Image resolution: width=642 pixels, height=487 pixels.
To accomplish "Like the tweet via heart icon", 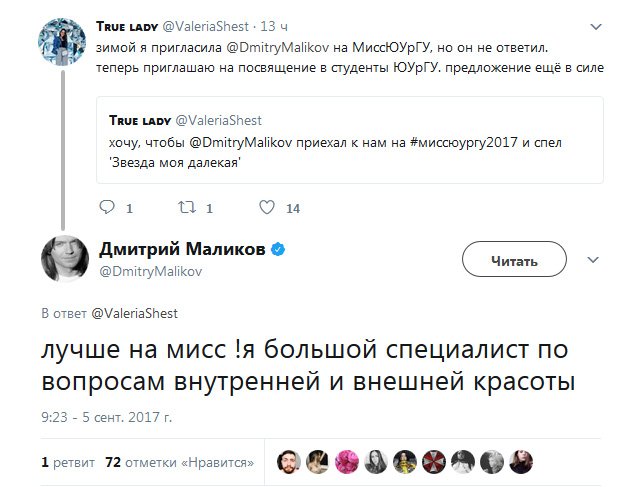I will (x=267, y=209).
